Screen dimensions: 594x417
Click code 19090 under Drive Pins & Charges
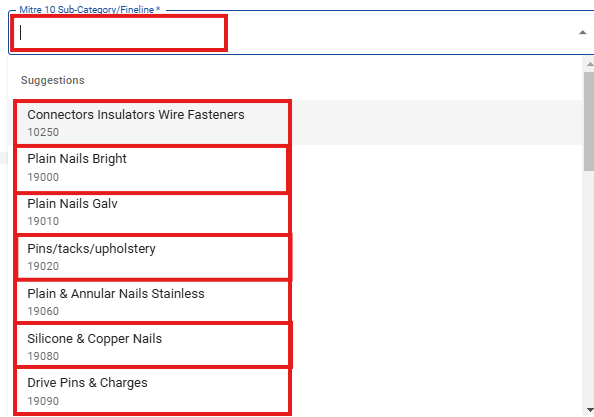click(43, 401)
